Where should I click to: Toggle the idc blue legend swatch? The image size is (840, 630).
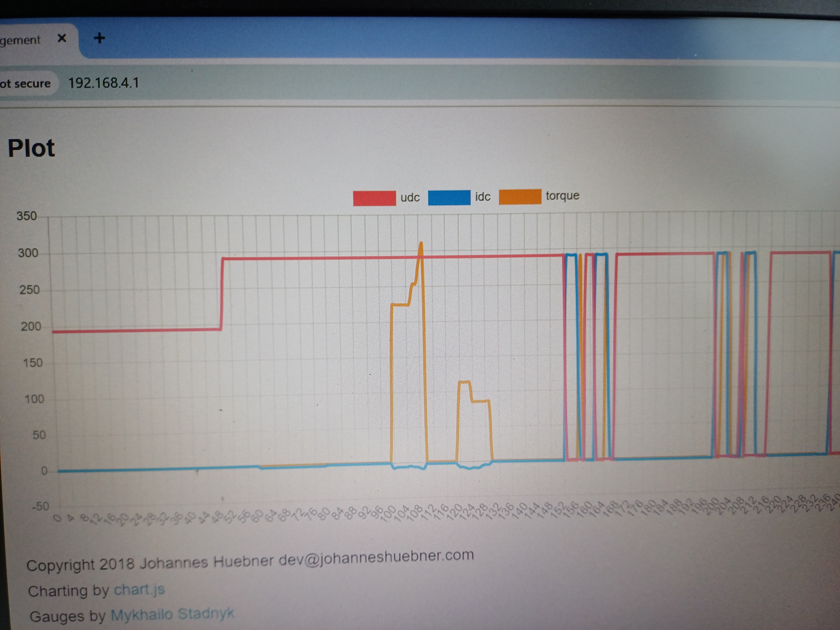[449, 197]
